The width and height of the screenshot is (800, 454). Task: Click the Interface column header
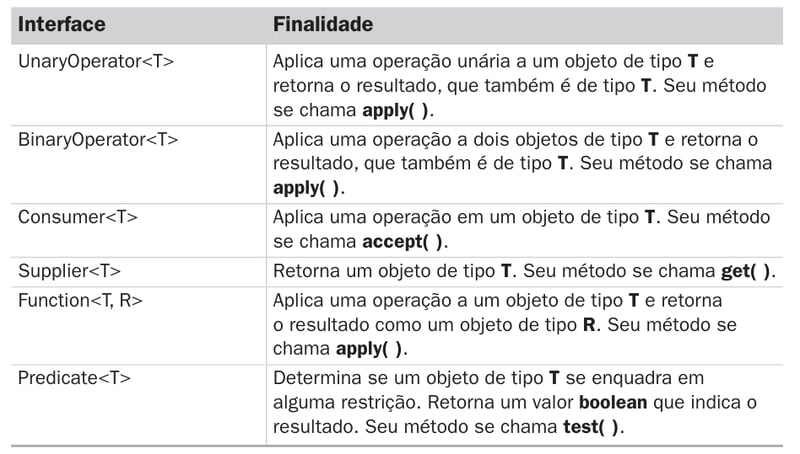(x=62, y=23)
